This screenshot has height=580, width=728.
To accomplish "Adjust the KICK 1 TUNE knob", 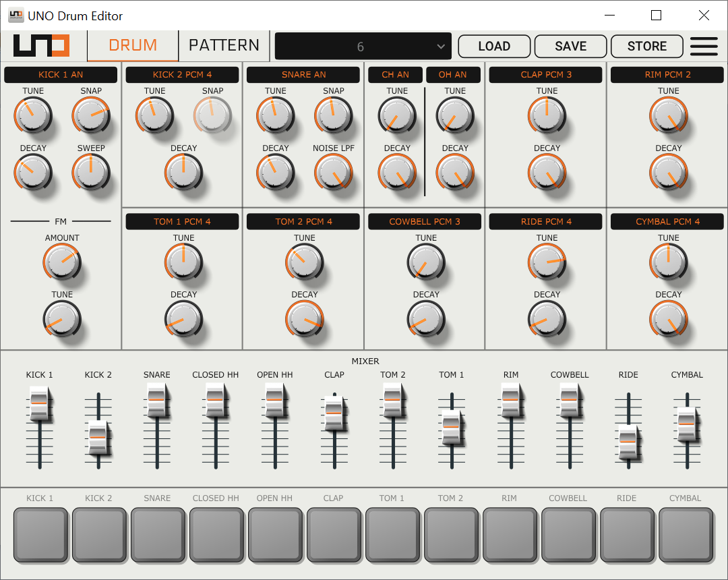I will tap(34, 115).
